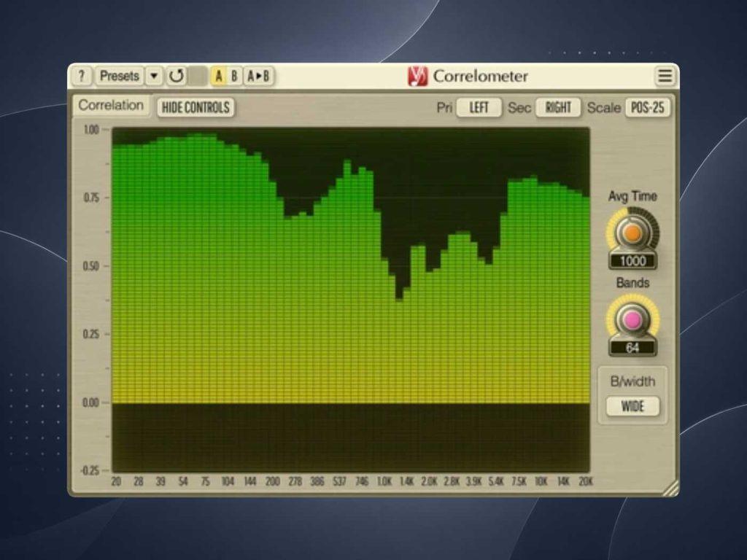Click the 1.00 correlation axis label
This screenshot has width=747, height=560.
click(x=91, y=130)
